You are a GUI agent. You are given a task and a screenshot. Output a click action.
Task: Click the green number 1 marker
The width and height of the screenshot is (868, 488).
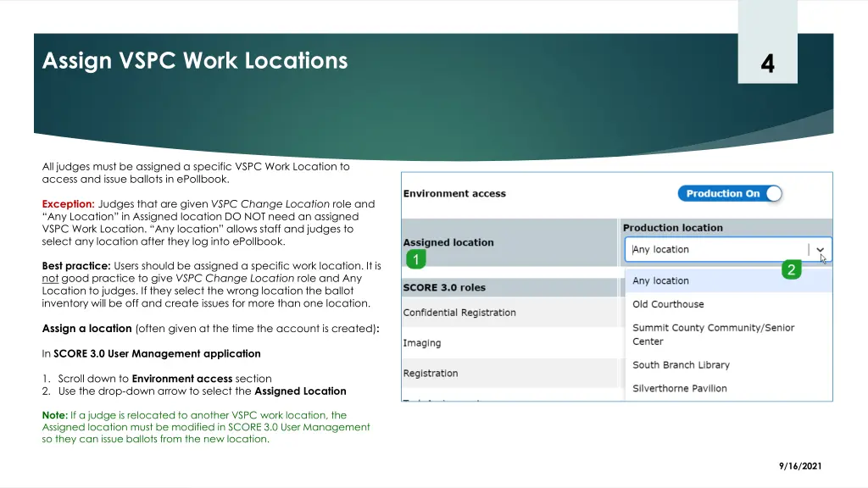(x=414, y=259)
